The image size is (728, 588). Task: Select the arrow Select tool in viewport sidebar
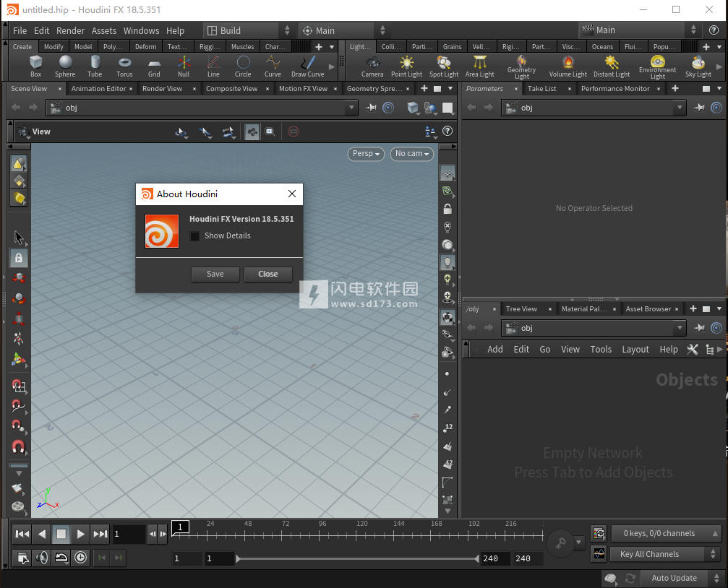click(x=19, y=237)
